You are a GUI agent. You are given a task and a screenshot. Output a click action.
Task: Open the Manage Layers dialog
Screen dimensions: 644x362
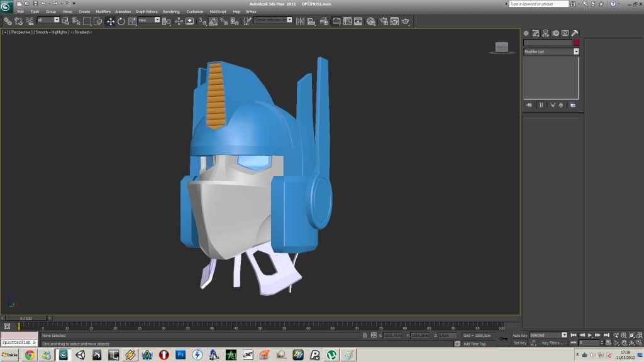324,21
